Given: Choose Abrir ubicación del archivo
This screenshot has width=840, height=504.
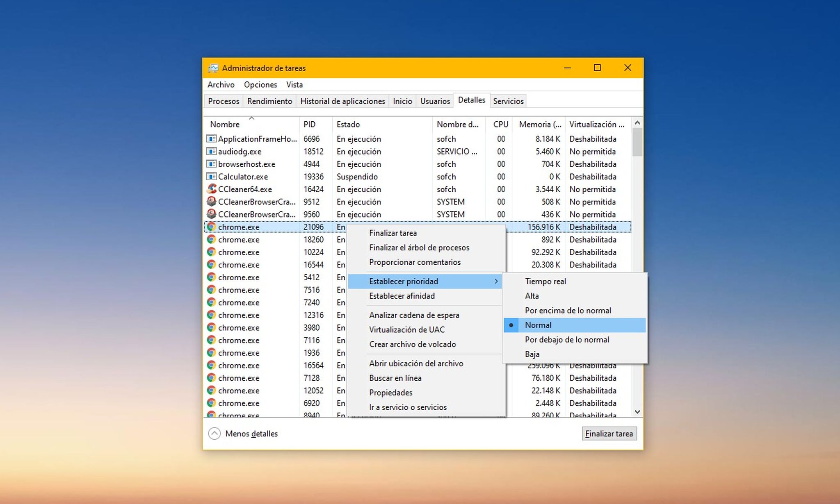Looking at the screenshot, I should coord(416,363).
